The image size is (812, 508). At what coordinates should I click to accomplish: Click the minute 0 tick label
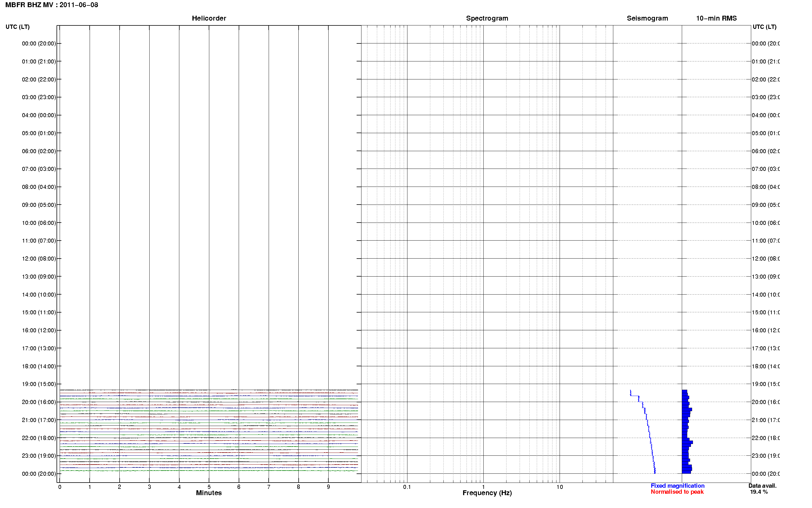60,487
